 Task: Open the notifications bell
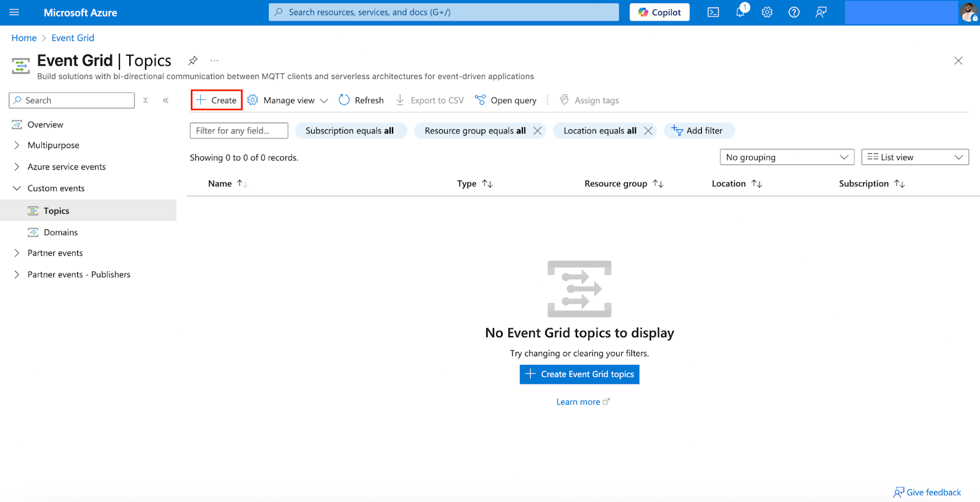(x=741, y=12)
